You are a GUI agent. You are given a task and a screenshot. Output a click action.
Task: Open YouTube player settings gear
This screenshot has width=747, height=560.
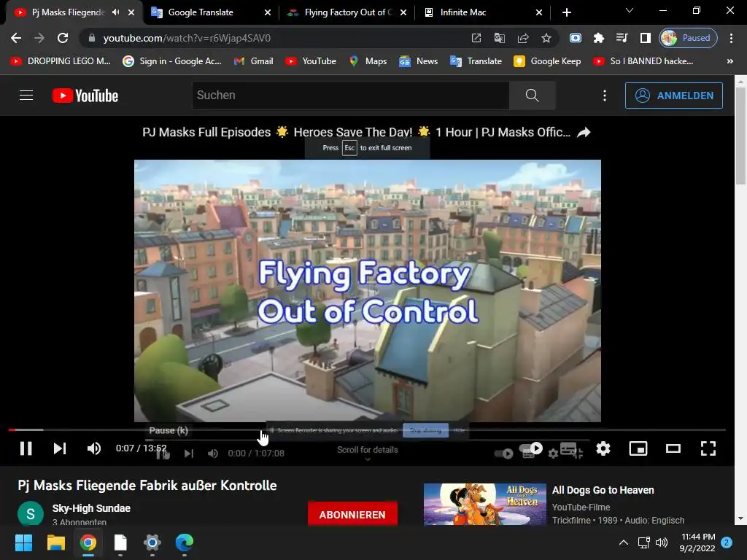603,448
